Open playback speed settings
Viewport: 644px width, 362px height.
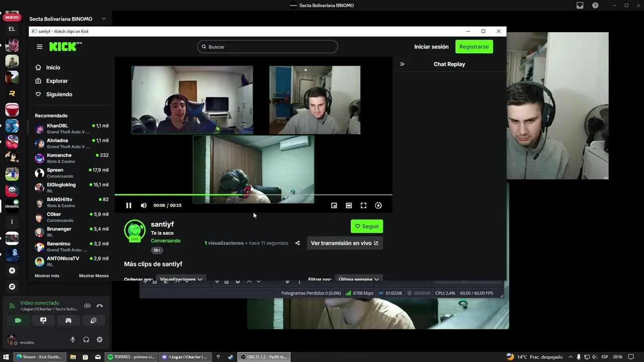click(x=378, y=205)
